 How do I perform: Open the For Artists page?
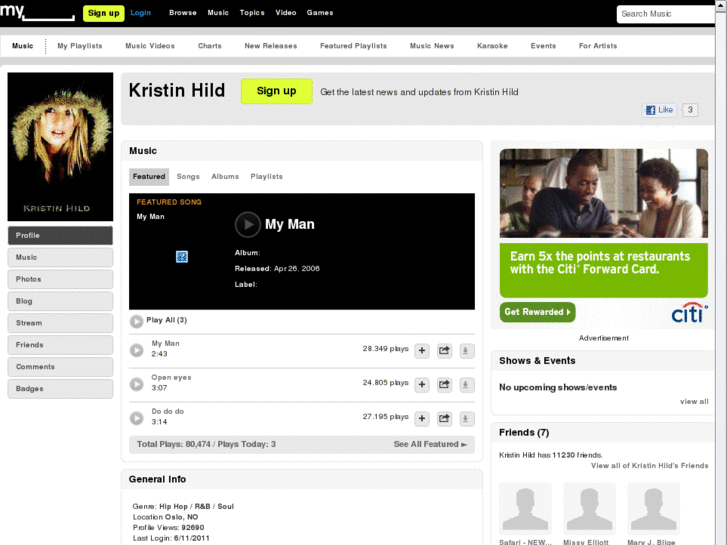pos(598,46)
